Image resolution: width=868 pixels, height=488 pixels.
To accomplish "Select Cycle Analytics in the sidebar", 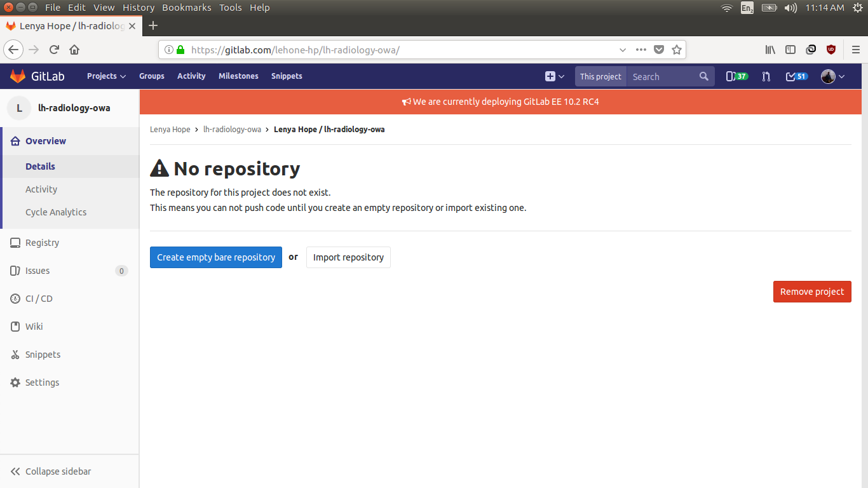I will (x=56, y=212).
